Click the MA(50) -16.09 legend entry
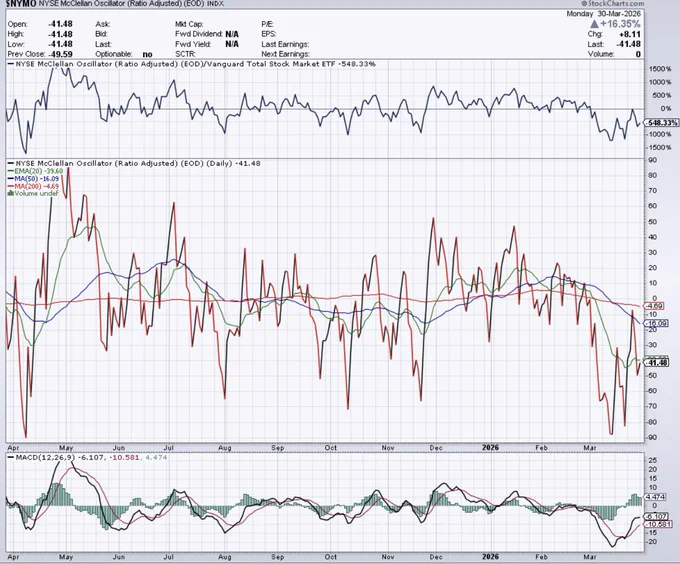 tap(33, 179)
